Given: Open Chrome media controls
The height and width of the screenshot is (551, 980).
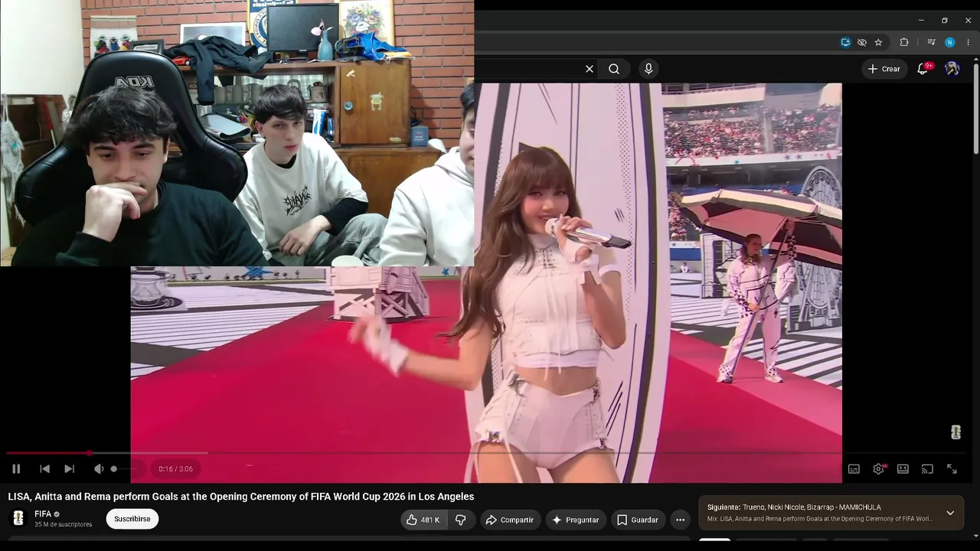Looking at the screenshot, I should (x=931, y=42).
